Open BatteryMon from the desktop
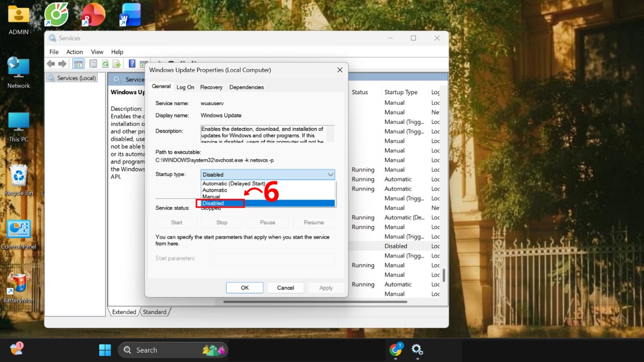This screenshot has height=362, width=644. pyautogui.click(x=19, y=283)
